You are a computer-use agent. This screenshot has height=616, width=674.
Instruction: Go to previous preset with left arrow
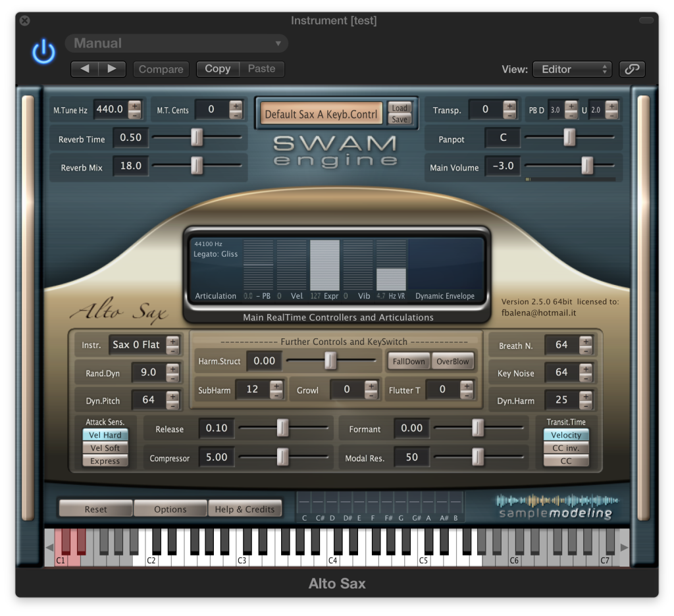pos(85,69)
